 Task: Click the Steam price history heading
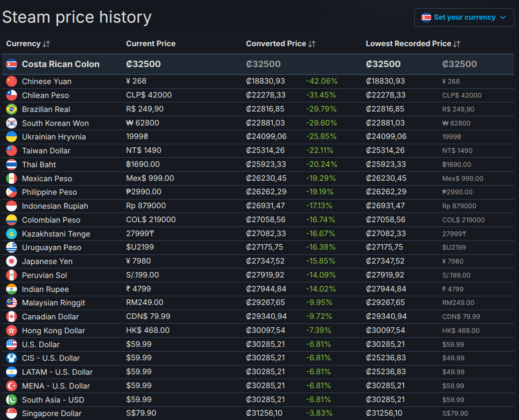77,17
